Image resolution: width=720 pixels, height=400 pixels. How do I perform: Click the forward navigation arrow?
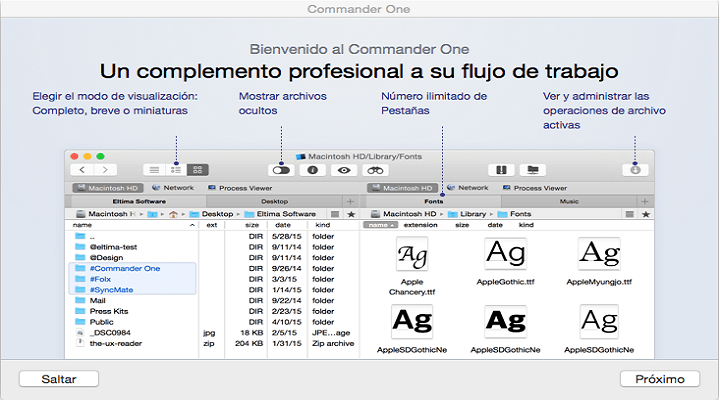pos(105,170)
